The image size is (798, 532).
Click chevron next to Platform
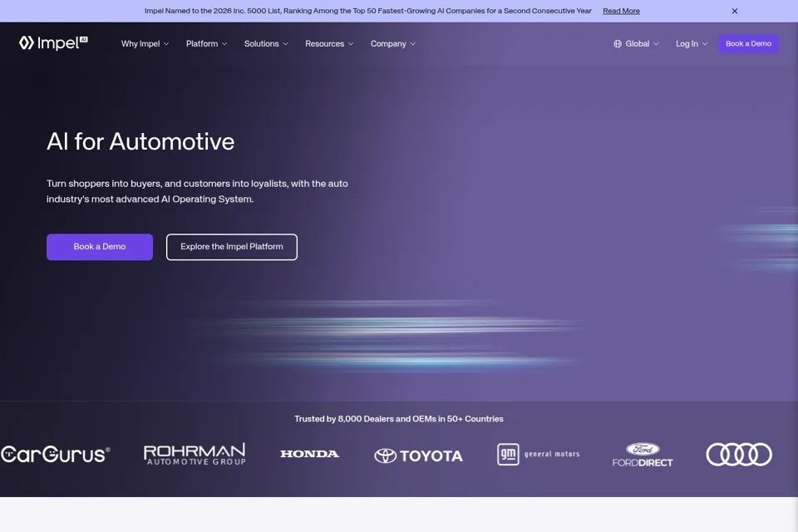224,44
